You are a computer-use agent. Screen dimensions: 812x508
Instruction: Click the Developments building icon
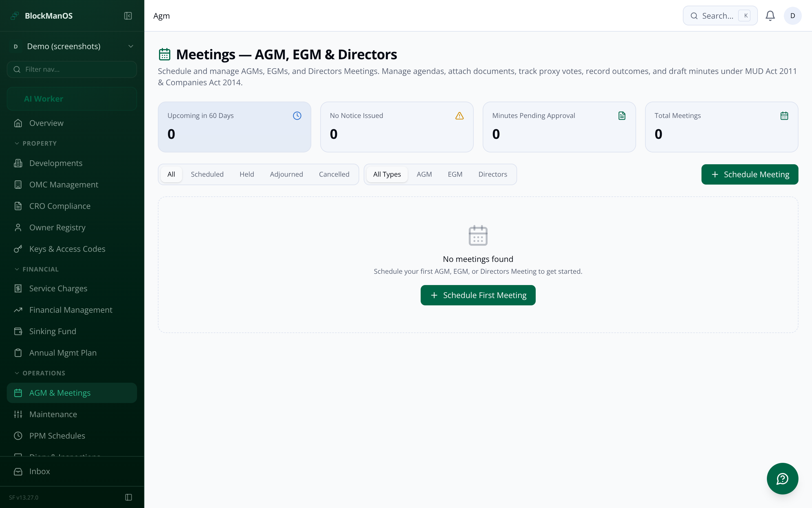coord(18,163)
